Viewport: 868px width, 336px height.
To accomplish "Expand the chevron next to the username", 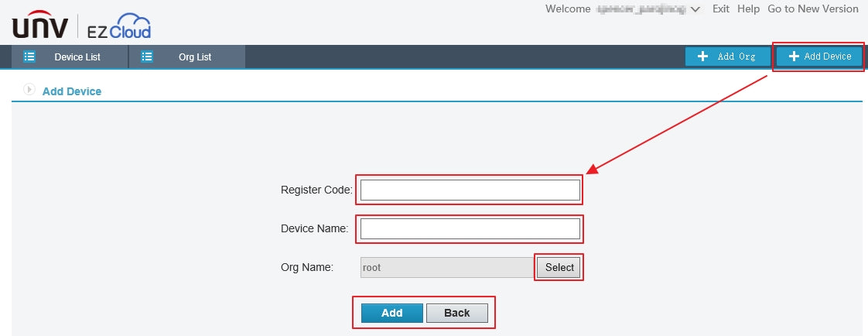I will (695, 9).
